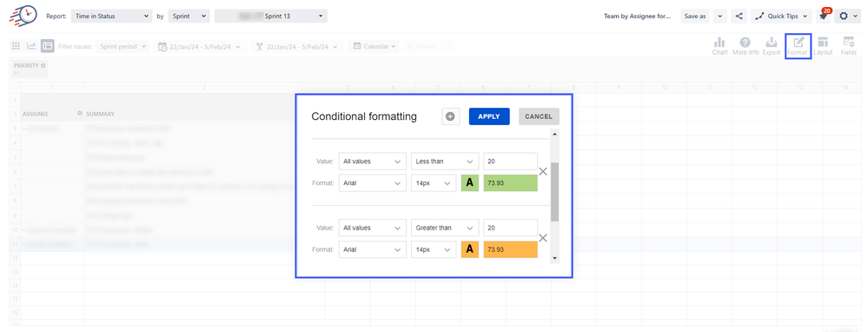Open the Report type dropdown showing Time in Status
This screenshot has height=332, width=868.
click(x=111, y=16)
